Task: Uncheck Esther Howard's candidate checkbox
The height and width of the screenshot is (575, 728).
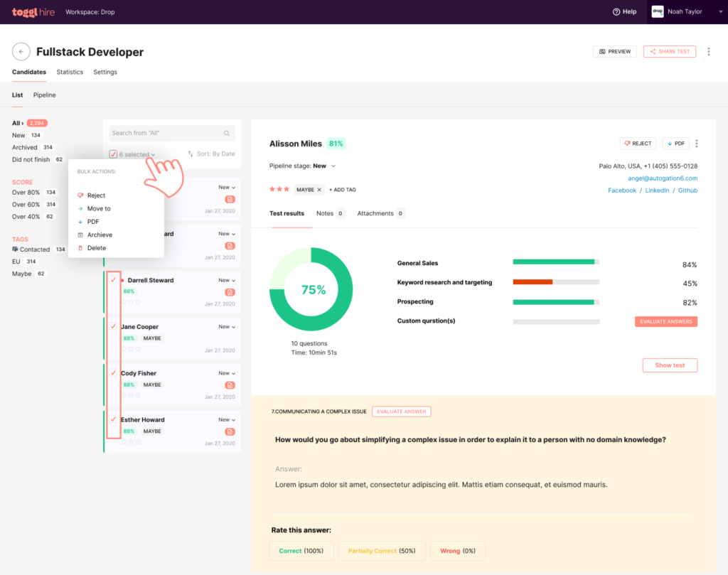Action: (114, 419)
